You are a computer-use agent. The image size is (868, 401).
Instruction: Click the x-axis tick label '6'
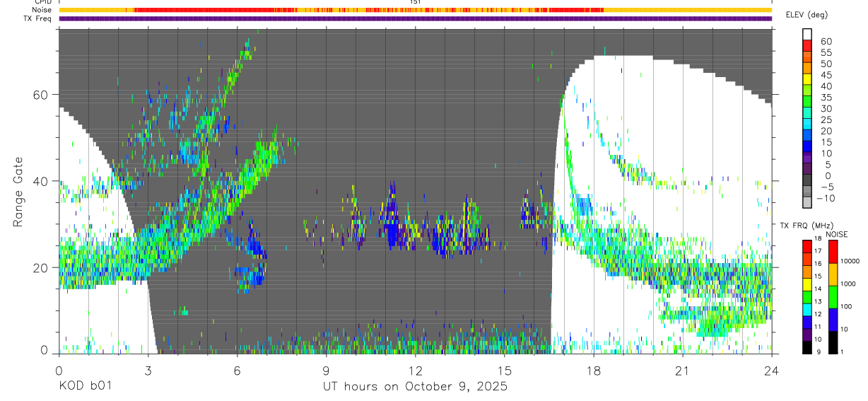pyautogui.click(x=237, y=371)
